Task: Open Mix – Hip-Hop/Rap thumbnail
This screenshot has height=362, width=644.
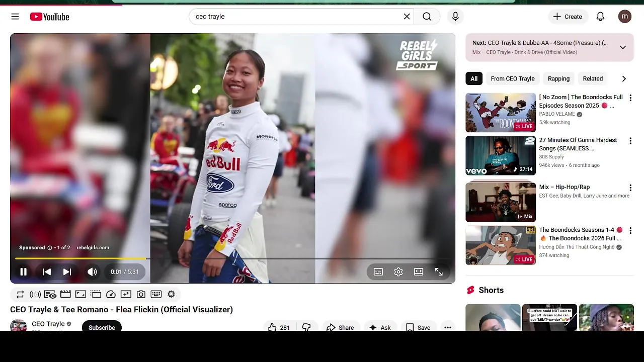Action: coord(501,202)
